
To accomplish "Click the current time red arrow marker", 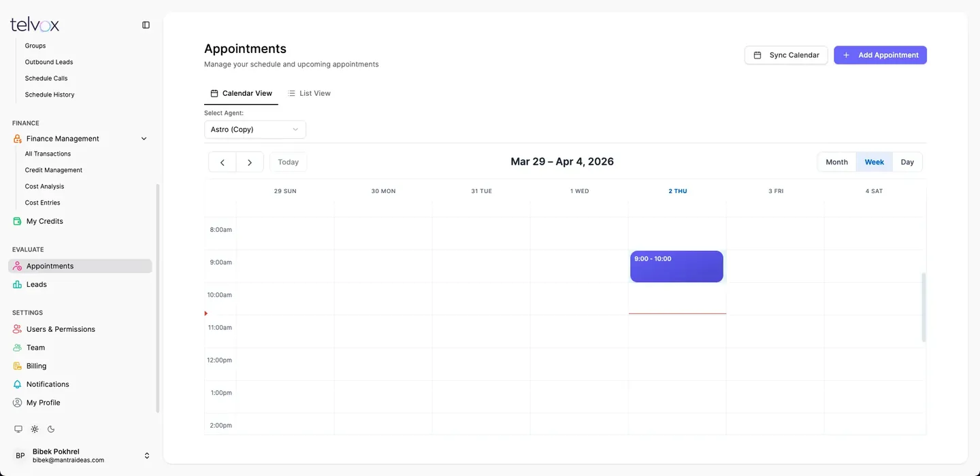I will coord(206,313).
